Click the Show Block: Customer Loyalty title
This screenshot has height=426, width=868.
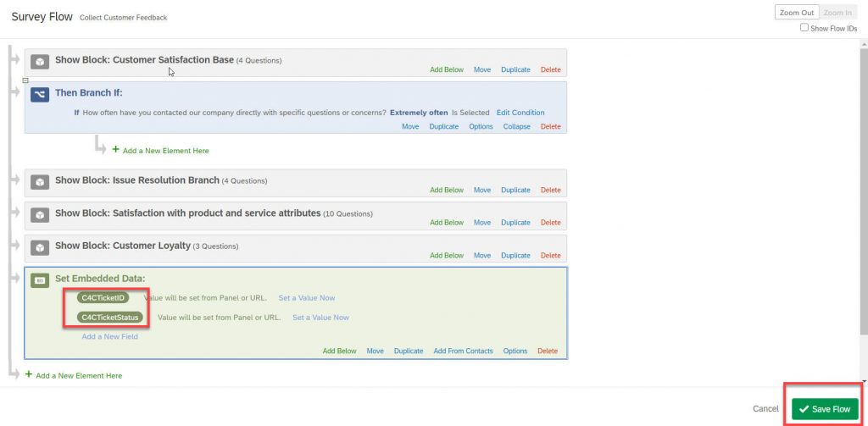tap(123, 246)
